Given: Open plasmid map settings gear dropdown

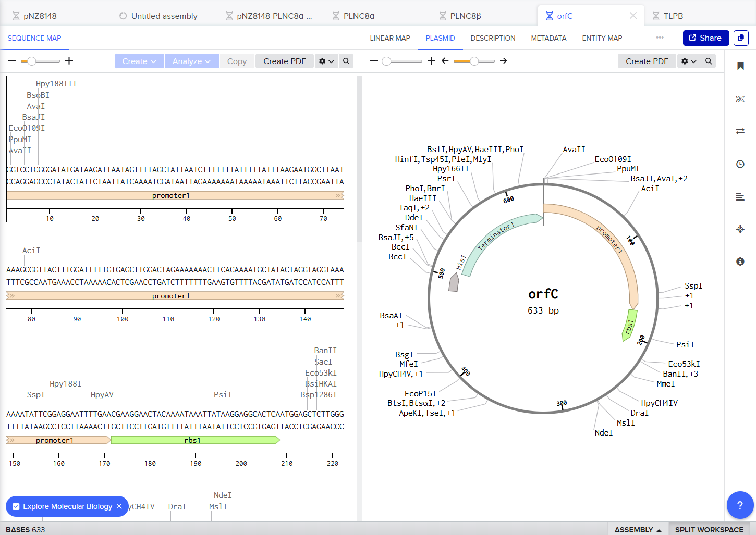Looking at the screenshot, I should click(689, 61).
